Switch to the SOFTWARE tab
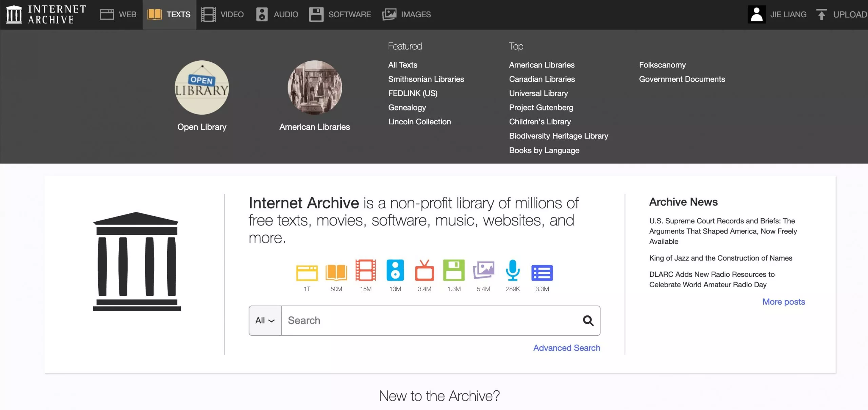Image resolution: width=868 pixels, height=410 pixels. 340,14
